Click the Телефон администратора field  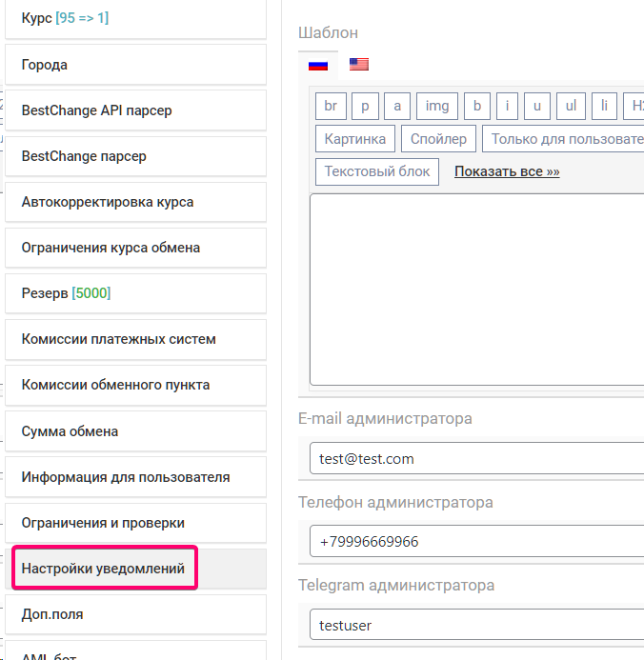[476, 542]
